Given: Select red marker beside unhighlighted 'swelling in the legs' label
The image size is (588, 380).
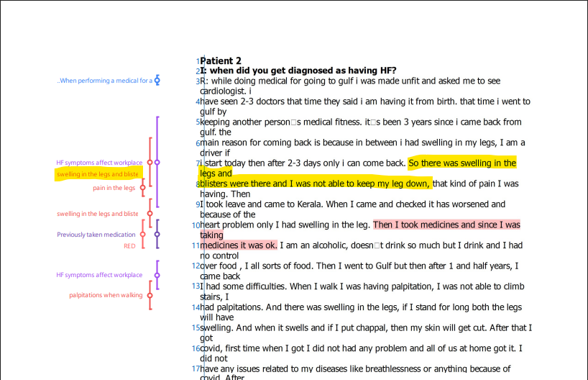Looking at the screenshot, I should pyautogui.click(x=150, y=214).
